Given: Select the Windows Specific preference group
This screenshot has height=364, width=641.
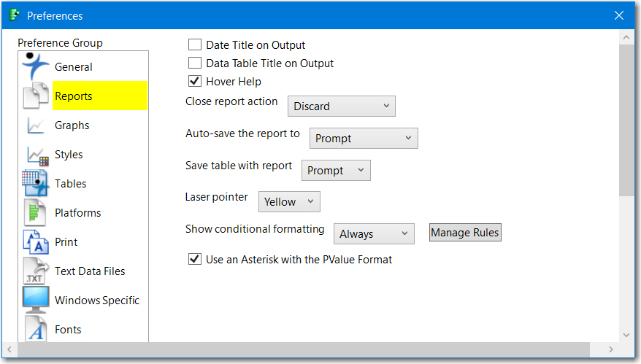Looking at the screenshot, I should (96, 301).
